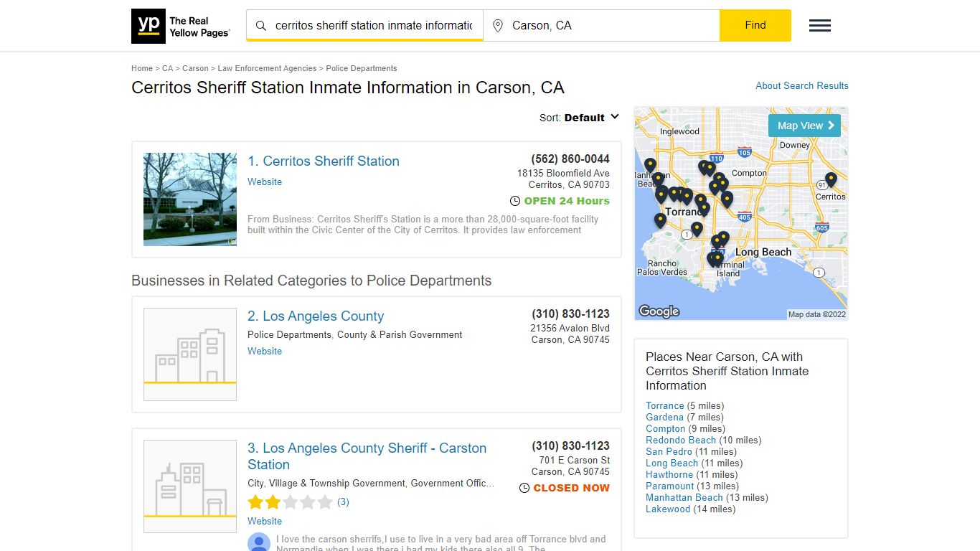The height and width of the screenshot is (551, 980).
Task: Open the hamburger menu icon
Action: [820, 26]
